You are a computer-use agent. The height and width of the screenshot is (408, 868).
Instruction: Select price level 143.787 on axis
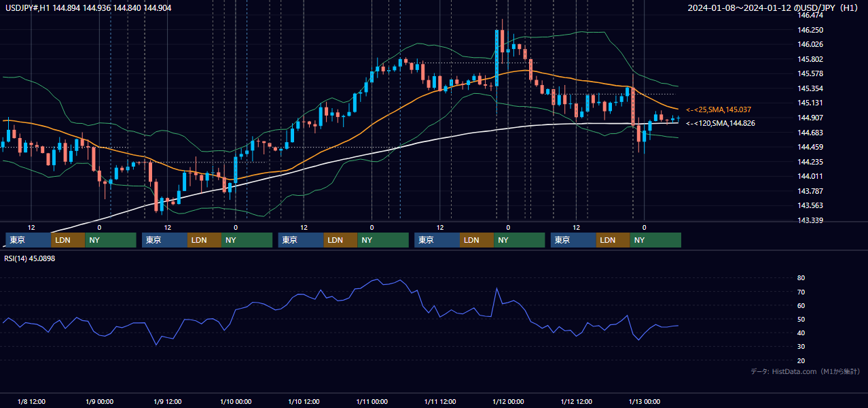(x=811, y=191)
